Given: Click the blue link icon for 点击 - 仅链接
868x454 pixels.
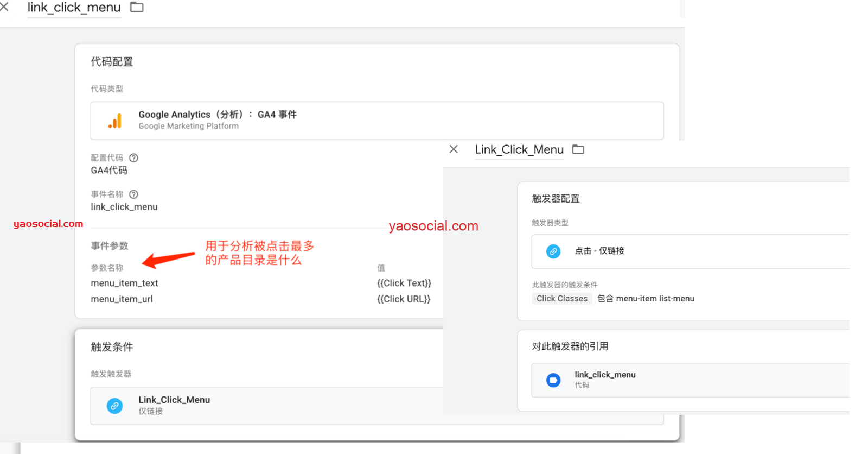Looking at the screenshot, I should (x=553, y=251).
